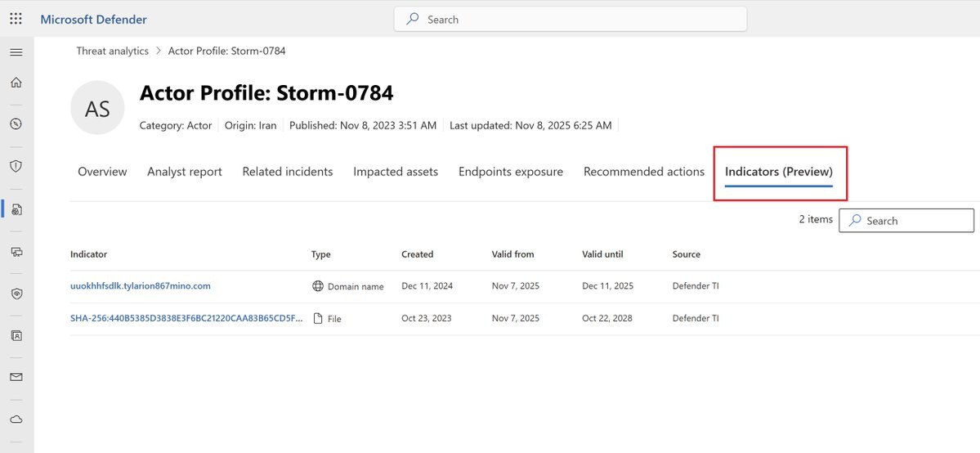Image resolution: width=980 pixels, height=453 pixels.
Task: Click the Actor Profile: Storm-0784 breadcrumb
Action: 227,52
